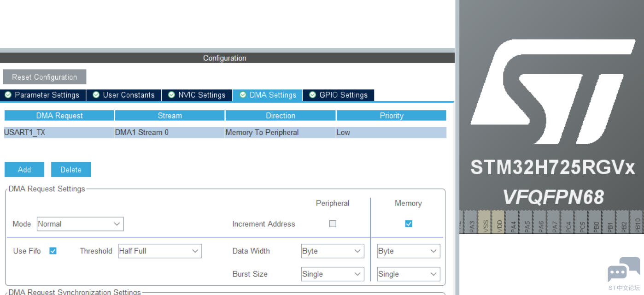
Task: Click the PB1 pin on the chip
Action: 609,221
